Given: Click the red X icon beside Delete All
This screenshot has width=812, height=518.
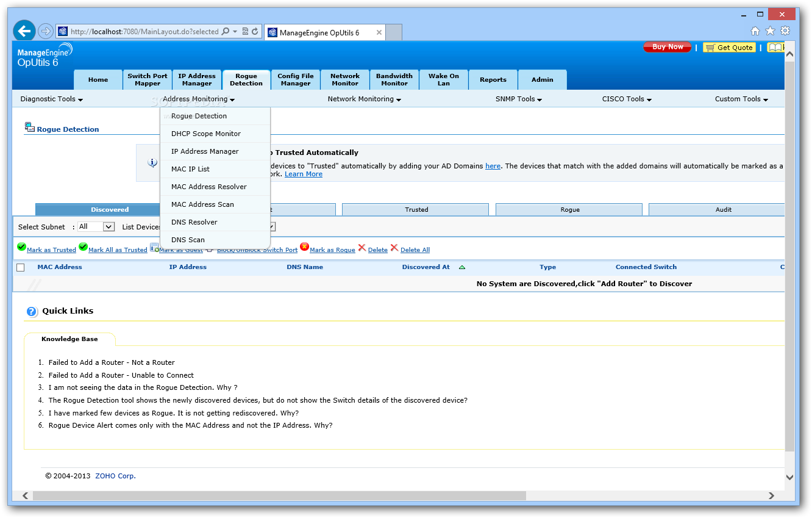Looking at the screenshot, I should pyautogui.click(x=394, y=248).
